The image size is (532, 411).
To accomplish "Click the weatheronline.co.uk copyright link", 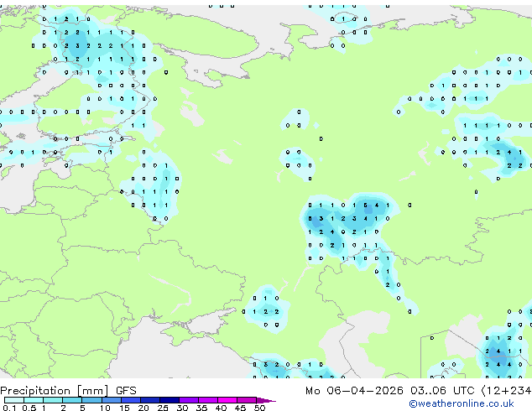I will (x=462, y=403).
